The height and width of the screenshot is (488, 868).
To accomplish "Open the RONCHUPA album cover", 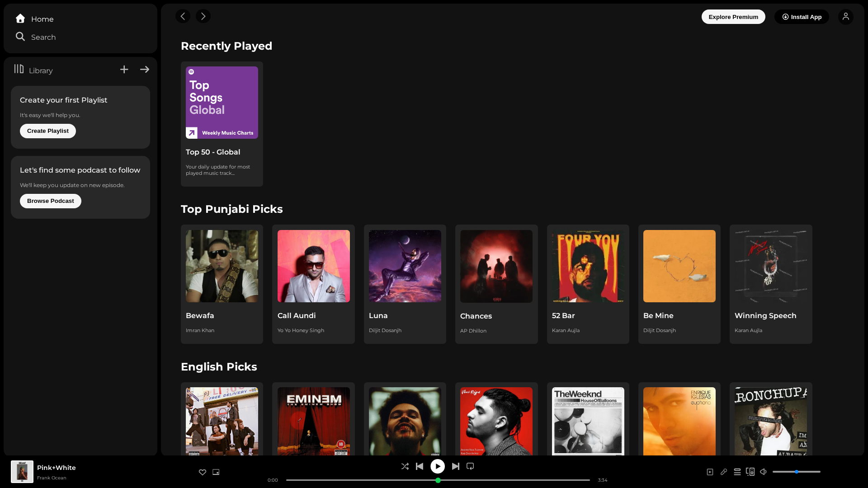I will pos(771,421).
